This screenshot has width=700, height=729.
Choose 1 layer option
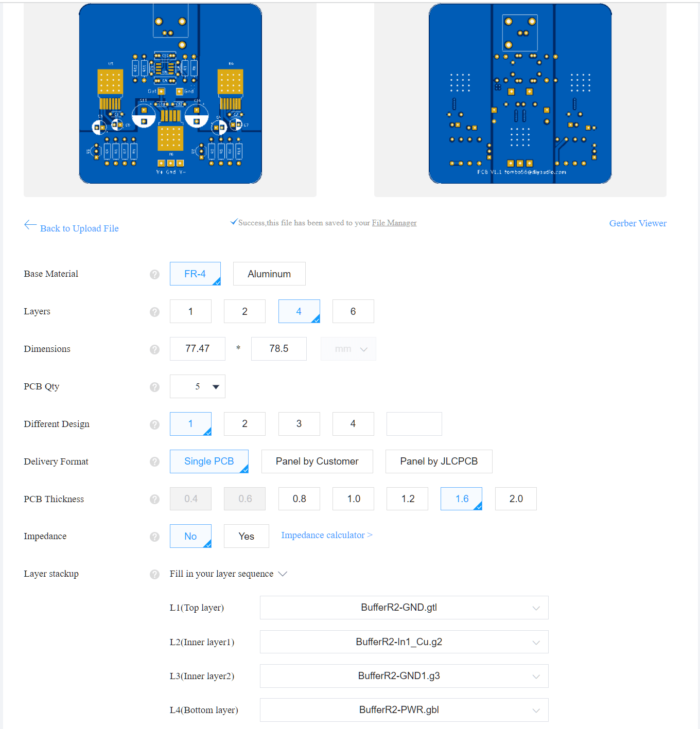pos(190,311)
